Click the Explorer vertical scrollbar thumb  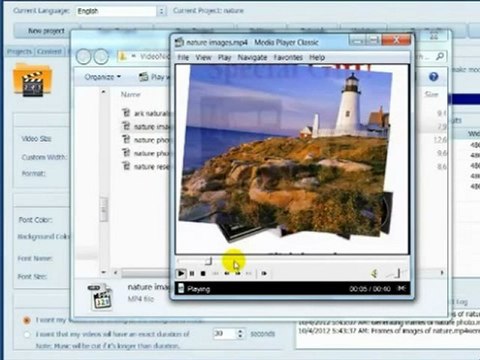pos(104,209)
